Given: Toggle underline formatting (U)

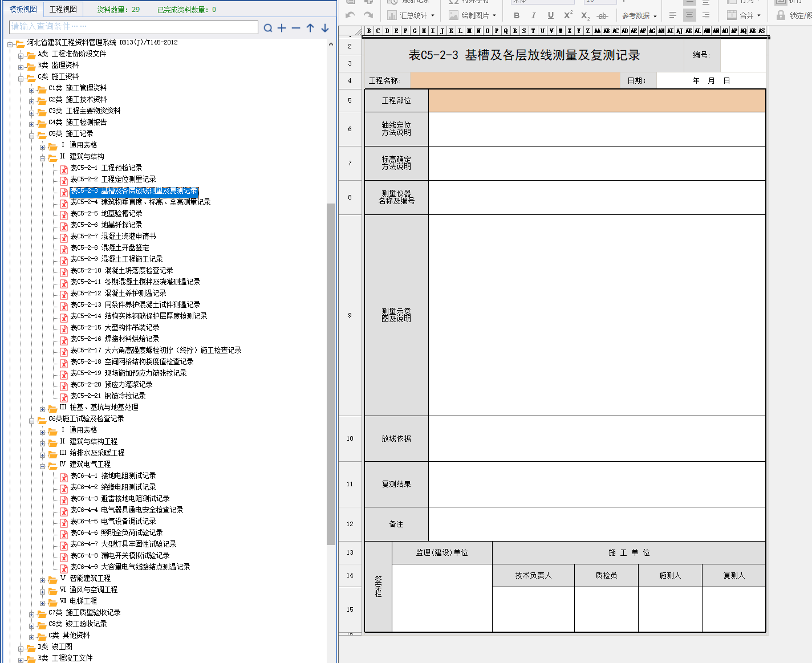Looking at the screenshot, I should pos(550,15).
